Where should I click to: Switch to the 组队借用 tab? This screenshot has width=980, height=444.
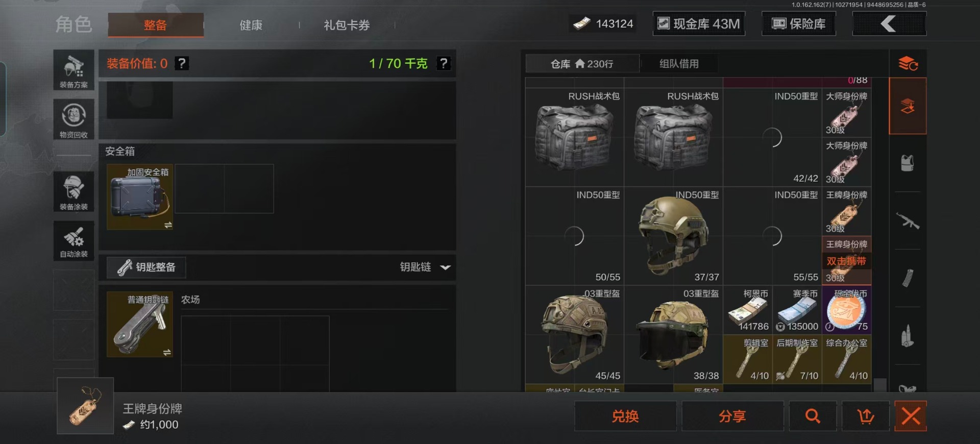(x=679, y=64)
